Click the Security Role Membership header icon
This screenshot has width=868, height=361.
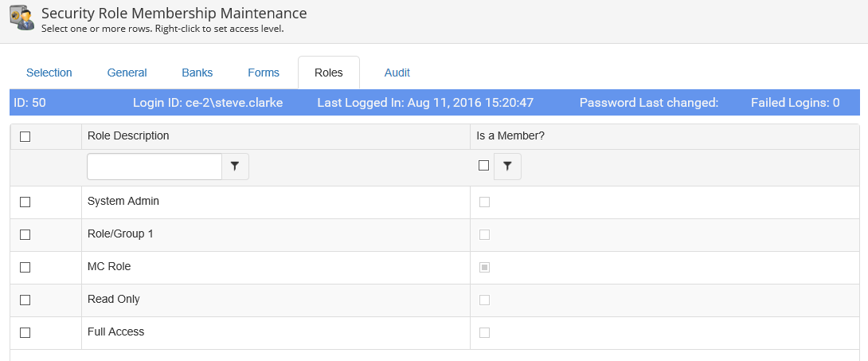pyautogui.click(x=21, y=19)
